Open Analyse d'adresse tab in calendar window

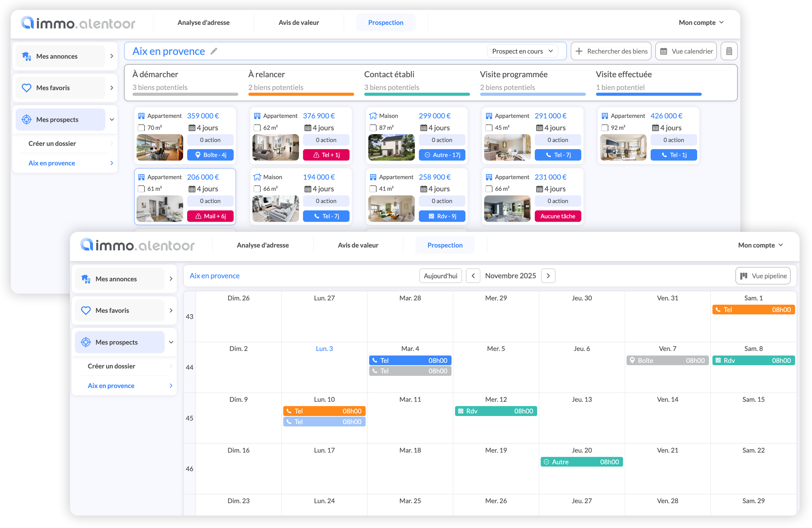point(262,245)
